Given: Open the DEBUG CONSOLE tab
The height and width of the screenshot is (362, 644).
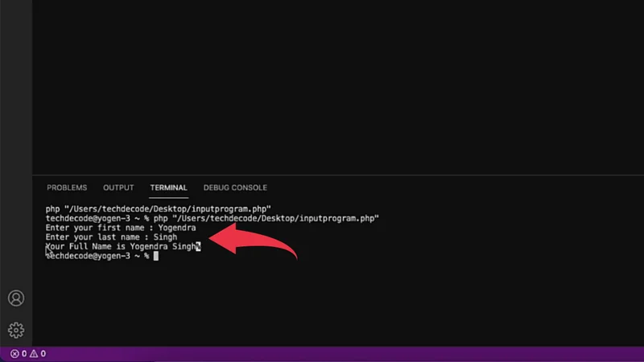Looking at the screenshot, I should click(x=235, y=187).
